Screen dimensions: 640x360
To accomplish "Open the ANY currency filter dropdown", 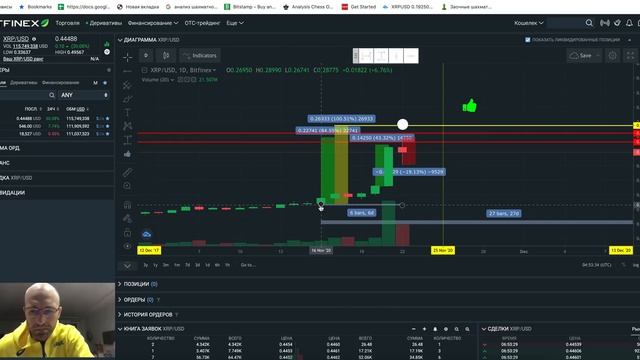I will [x=84, y=95].
